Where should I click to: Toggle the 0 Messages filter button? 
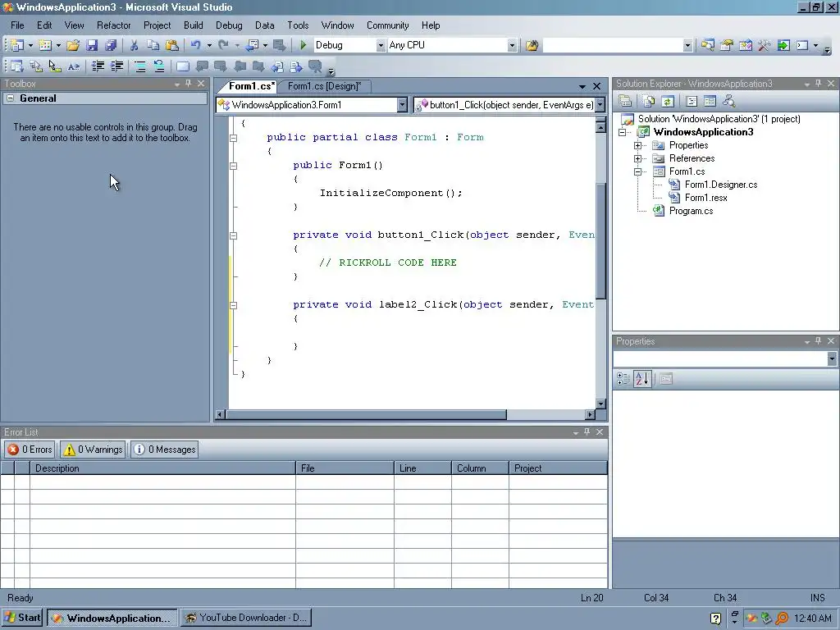[x=164, y=450]
